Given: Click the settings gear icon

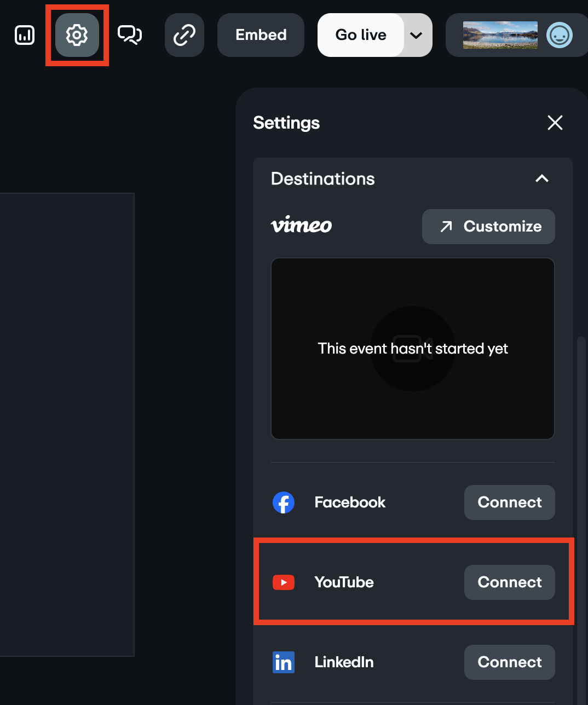Looking at the screenshot, I should coord(77,35).
